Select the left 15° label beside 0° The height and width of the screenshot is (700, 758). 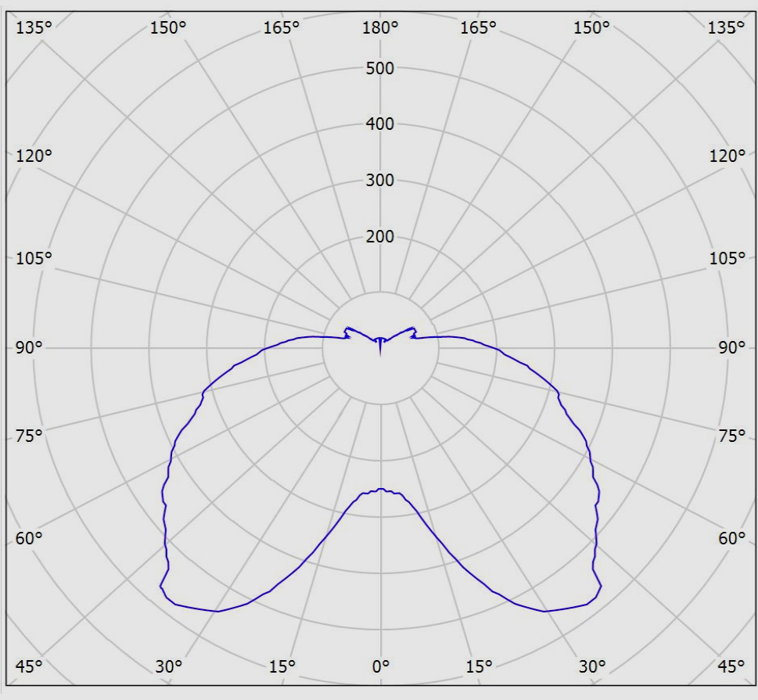[282, 666]
